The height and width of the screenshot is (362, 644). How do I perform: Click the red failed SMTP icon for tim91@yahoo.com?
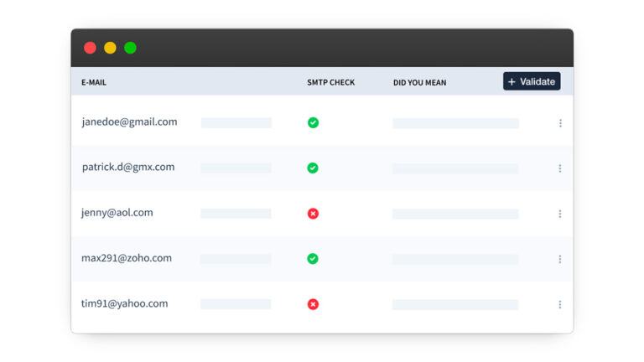point(313,304)
